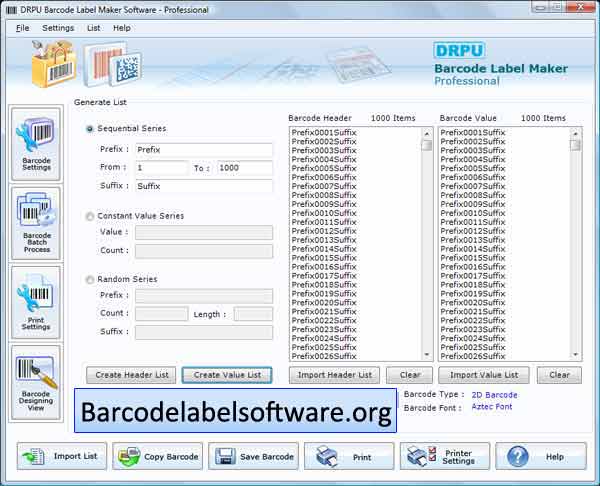Click the Save Barcode floppy disk icon
The height and width of the screenshot is (486, 600).
225,457
